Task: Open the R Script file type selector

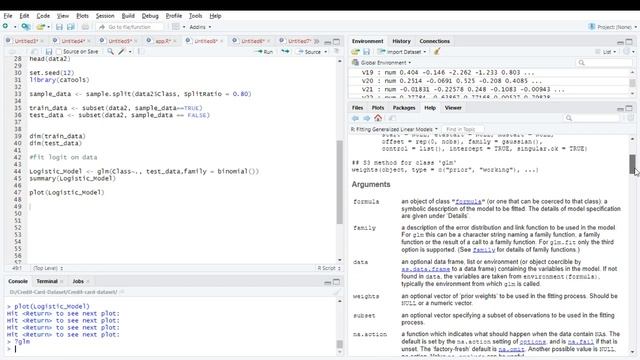Action: coord(329,268)
